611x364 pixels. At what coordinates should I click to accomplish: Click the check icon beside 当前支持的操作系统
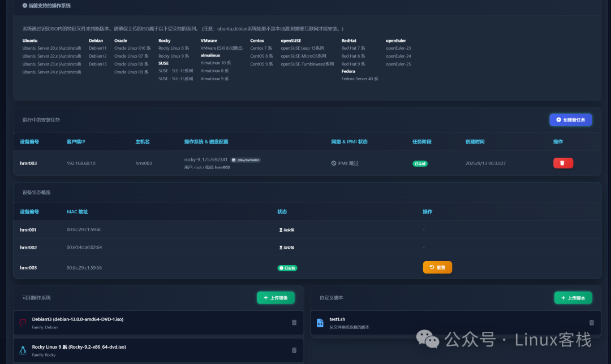(x=25, y=6)
